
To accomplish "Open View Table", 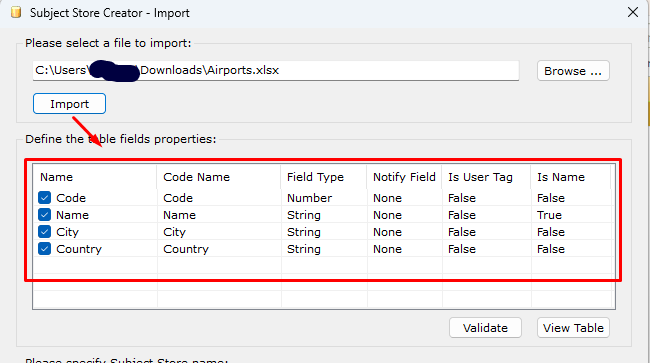I will click(573, 328).
